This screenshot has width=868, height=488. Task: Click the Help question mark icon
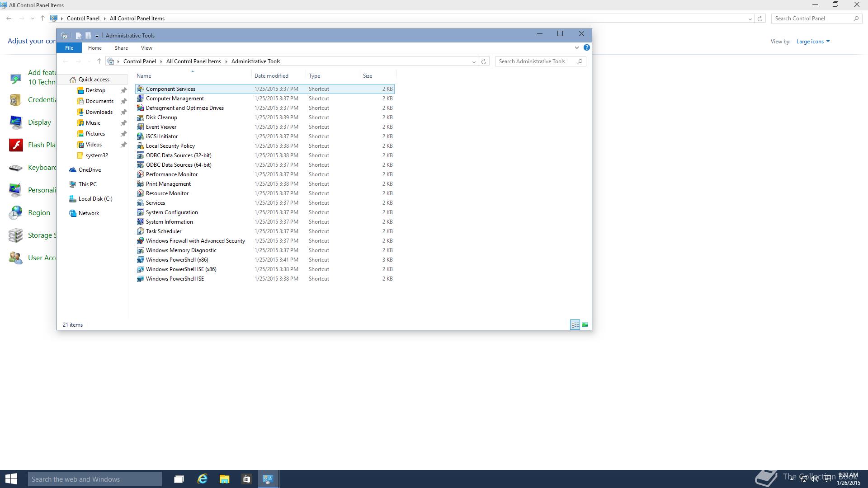(586, 47)
